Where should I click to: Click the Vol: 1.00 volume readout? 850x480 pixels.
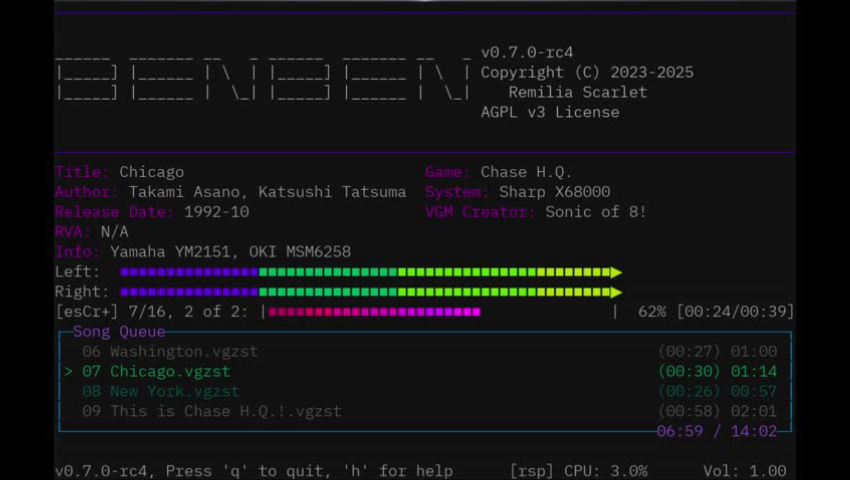point(743,471)
